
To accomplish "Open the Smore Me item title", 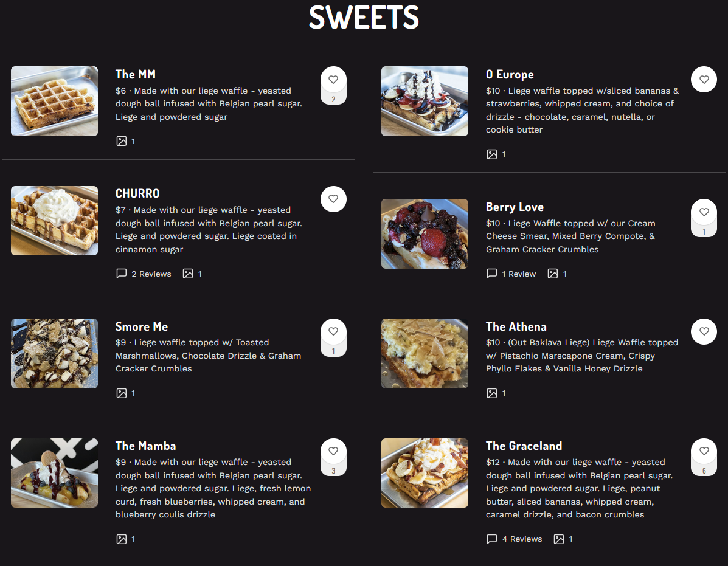I will coord(142,326).
